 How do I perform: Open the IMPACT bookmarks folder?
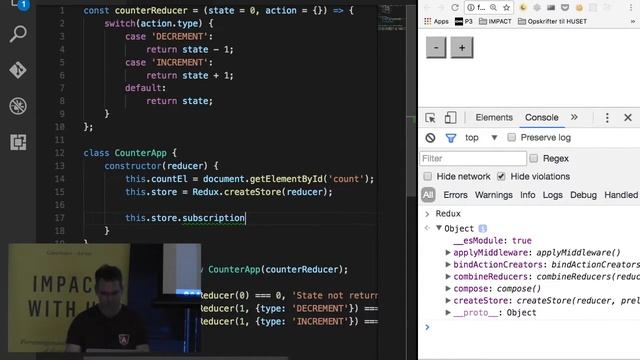pos(495,21)
